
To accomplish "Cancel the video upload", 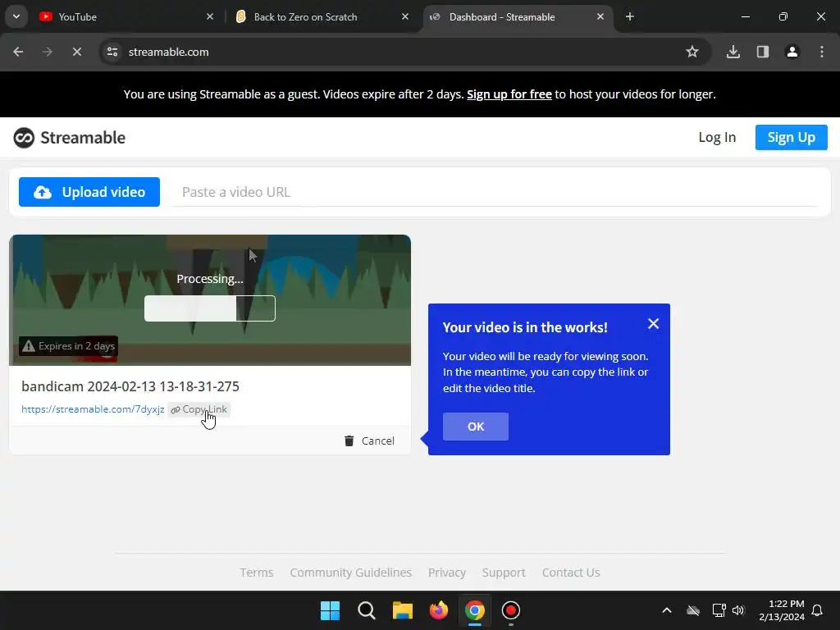I will [x=369, y=441].
